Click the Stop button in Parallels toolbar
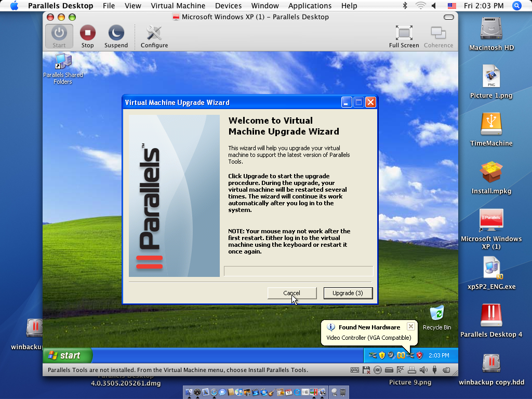 [x=87, y=36]
